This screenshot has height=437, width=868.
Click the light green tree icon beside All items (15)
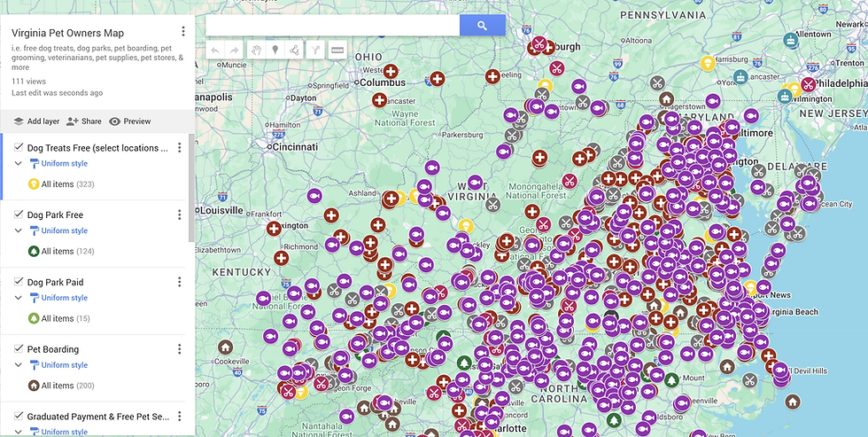34,318
